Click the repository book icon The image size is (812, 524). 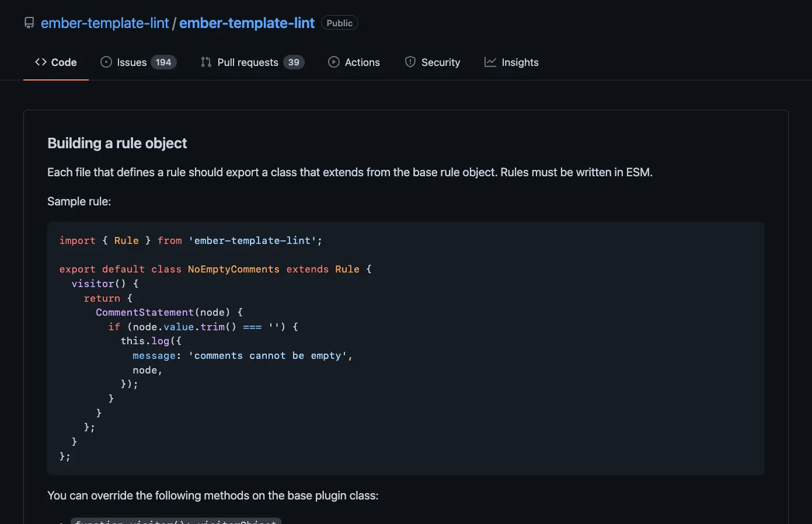pos(29,23)
